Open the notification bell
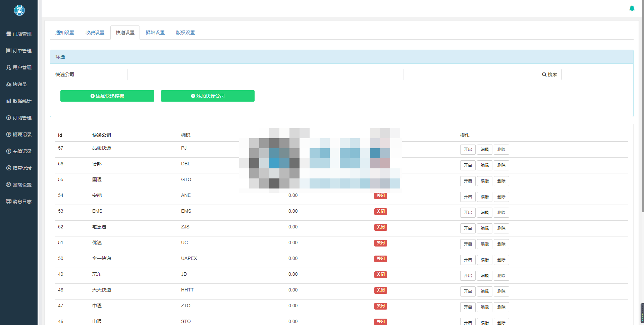This screenshot has width=644, height=325. click(632, 8)
